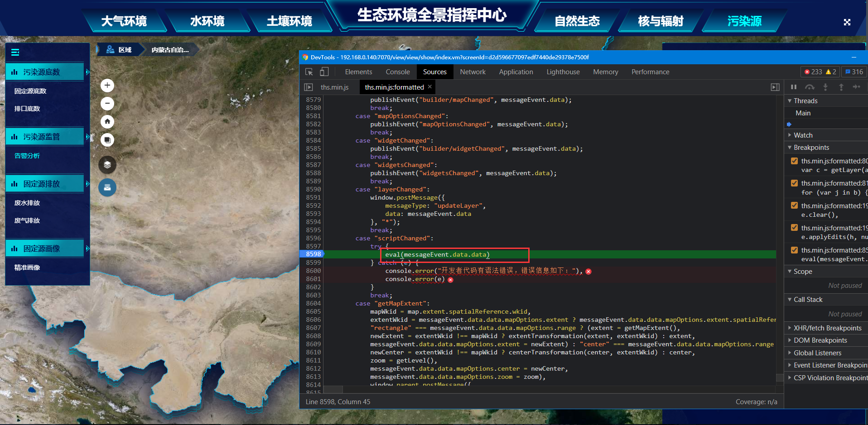Screen dimensions: 868x425
Task: Uncheck breakpoint with for (var j in b)
Action: click(794, 183)
